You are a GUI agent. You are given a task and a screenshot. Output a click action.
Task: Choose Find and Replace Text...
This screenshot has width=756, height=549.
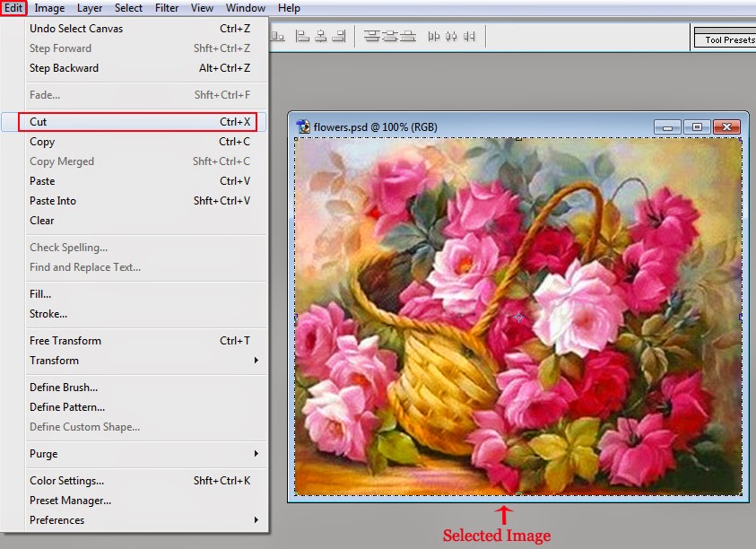coord(140,267)
